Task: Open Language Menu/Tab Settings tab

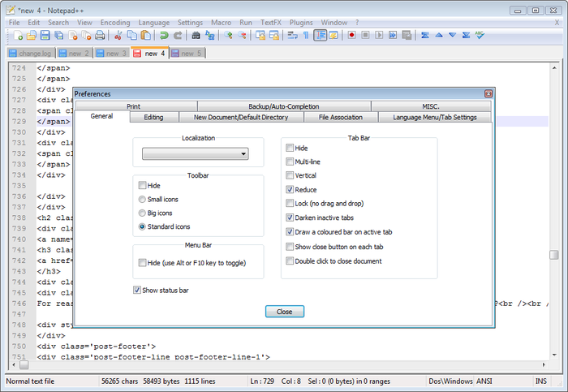Action: point(435,117)
